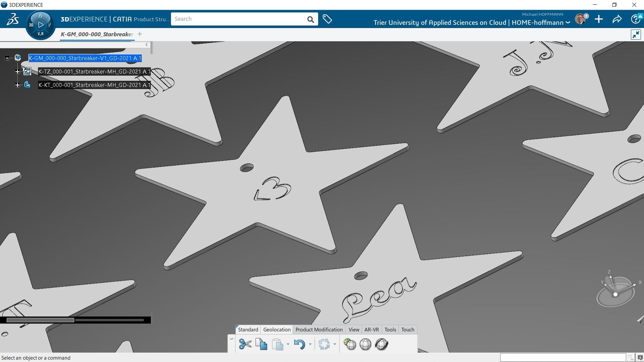Switch to the View tab
Screen dimensions: 644x362
354,330
